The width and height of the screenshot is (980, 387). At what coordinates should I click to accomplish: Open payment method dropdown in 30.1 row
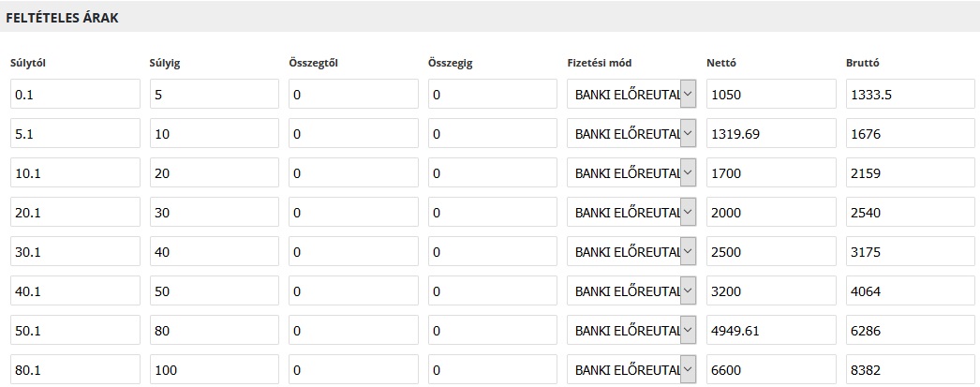pos(631,251)
